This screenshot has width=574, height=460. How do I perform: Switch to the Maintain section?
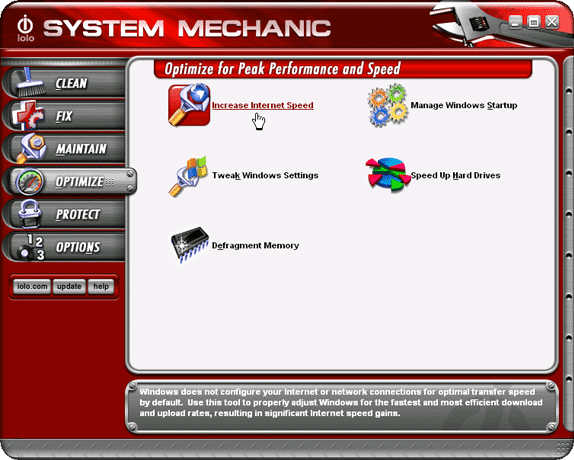(81, 149)
